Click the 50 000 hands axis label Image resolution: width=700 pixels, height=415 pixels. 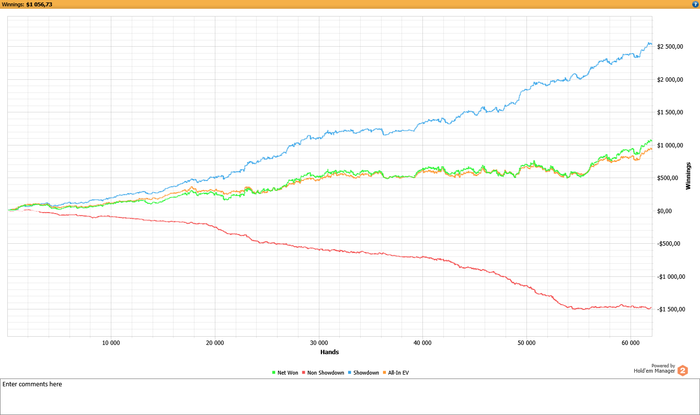coord(527,343)
